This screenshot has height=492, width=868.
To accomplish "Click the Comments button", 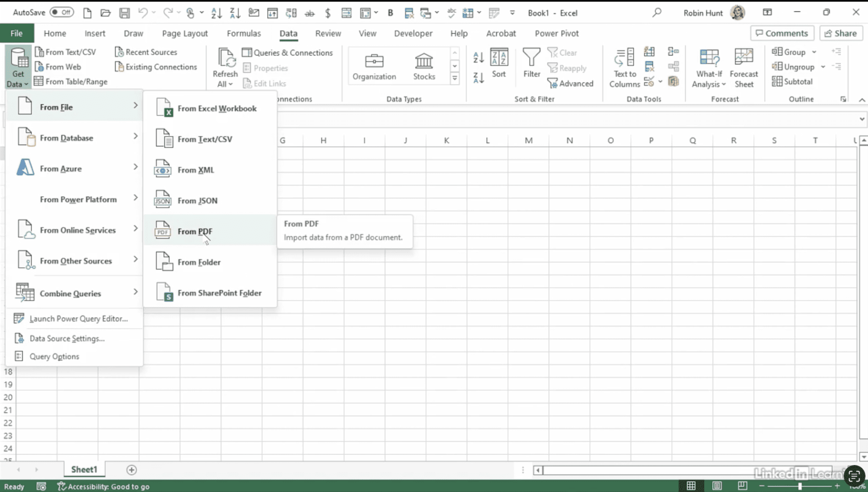I will (x=782, y=33).
